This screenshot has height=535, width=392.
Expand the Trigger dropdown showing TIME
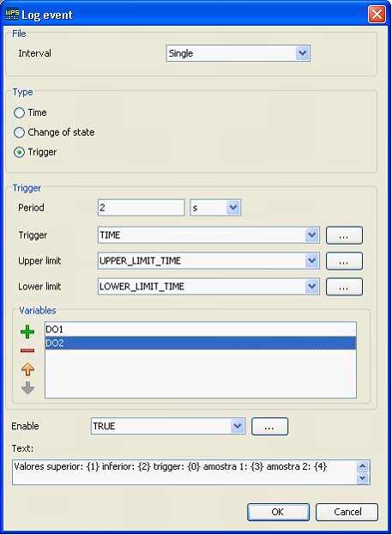[x=311, y=235]
